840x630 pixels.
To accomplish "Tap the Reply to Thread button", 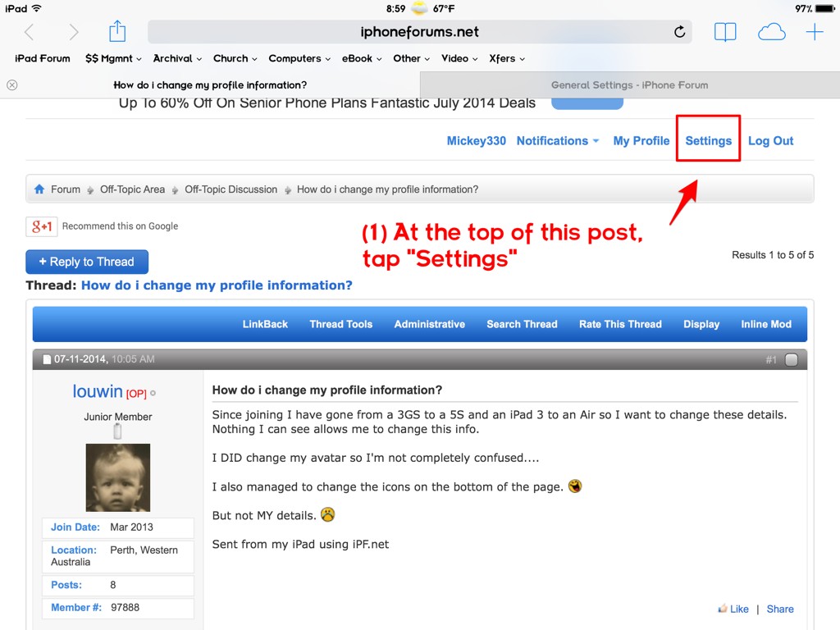I will [87, 262].
